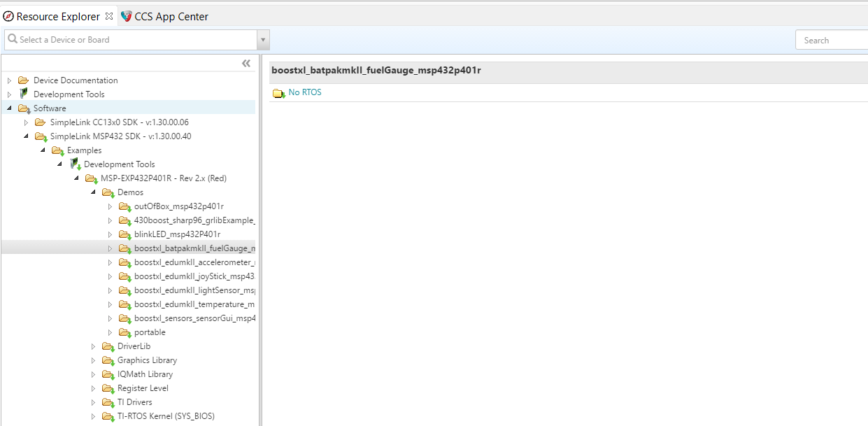Click the top-level Development Tools board icon
The width and height of the screenshot is (868, 426).
24,94
